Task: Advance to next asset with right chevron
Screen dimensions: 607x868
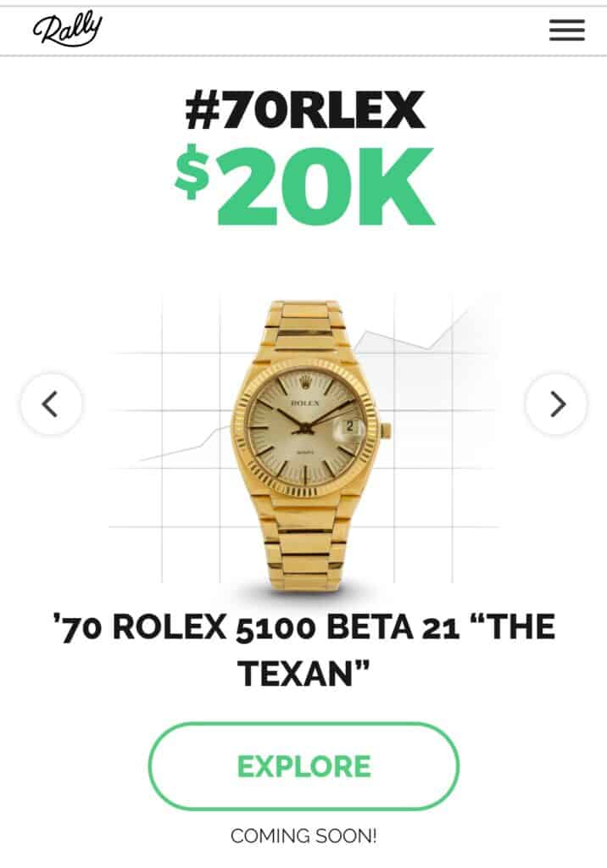Action: pyautogui.click(x=556, y=403)
